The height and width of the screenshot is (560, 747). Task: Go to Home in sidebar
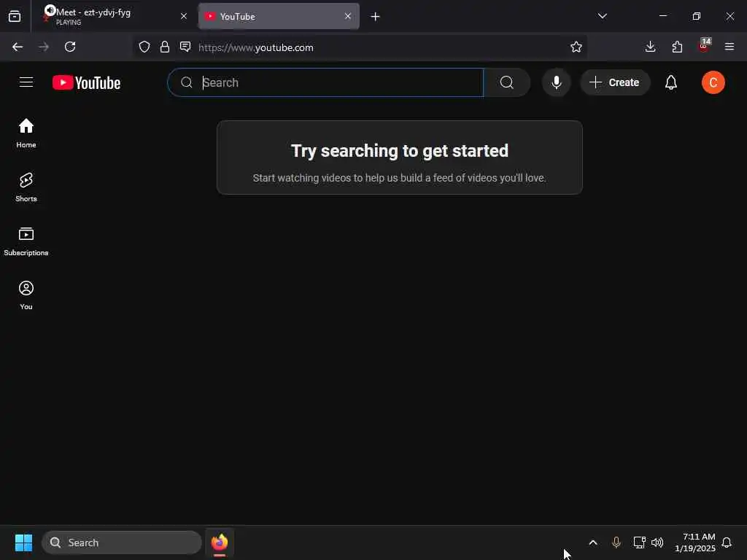[26, 133]
